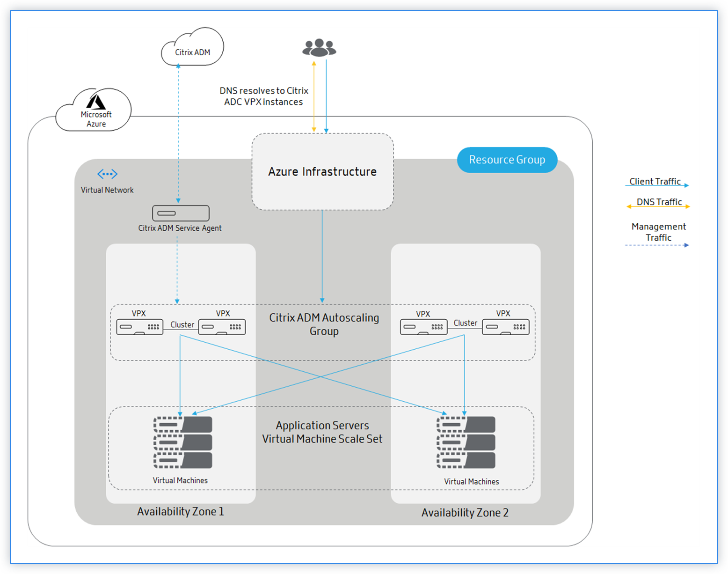Click the Virtual Machines server stack in Zone 2

pos(466,442)
